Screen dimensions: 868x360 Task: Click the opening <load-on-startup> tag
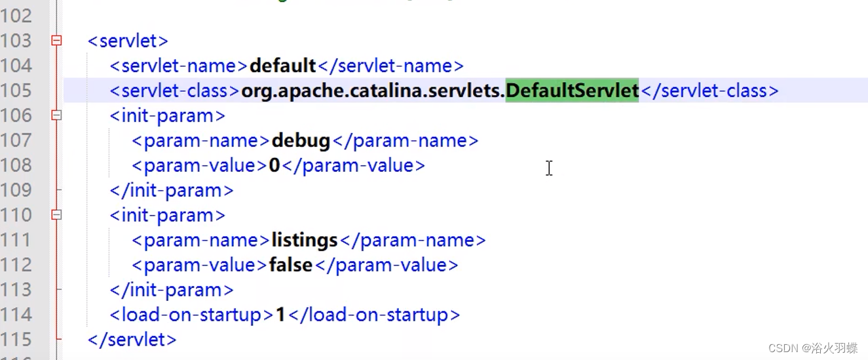click(193, 315)
